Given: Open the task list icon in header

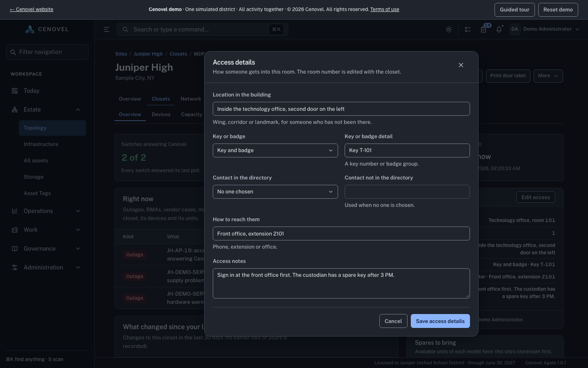Looking at the screenshot, I should pos(468,29).
